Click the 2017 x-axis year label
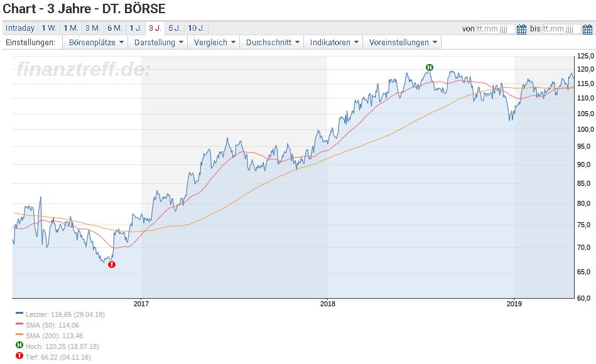Screen dimensions: 596x364 click(x=141, y=304)
